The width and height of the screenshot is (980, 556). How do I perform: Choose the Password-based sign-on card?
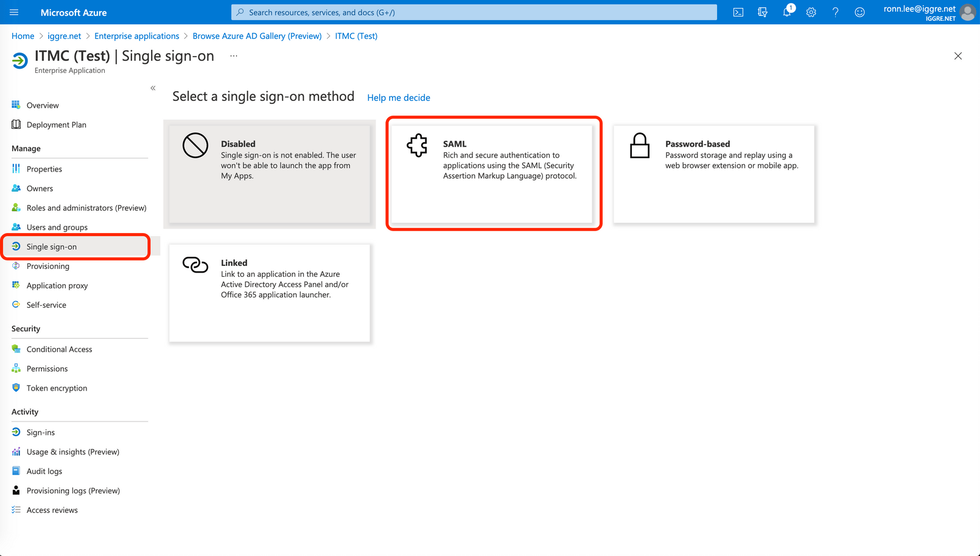[x=714, y=174]
